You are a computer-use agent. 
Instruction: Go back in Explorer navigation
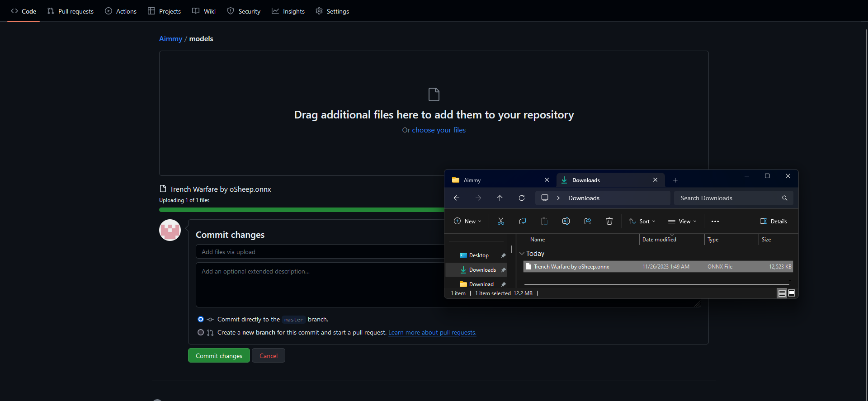tap(456, 198)
